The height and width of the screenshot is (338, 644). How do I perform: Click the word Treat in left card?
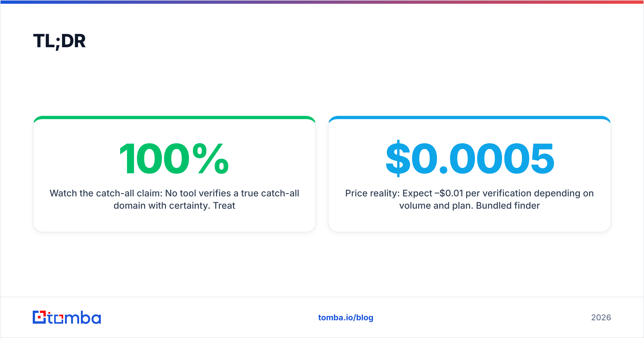(x=224, y=206)
